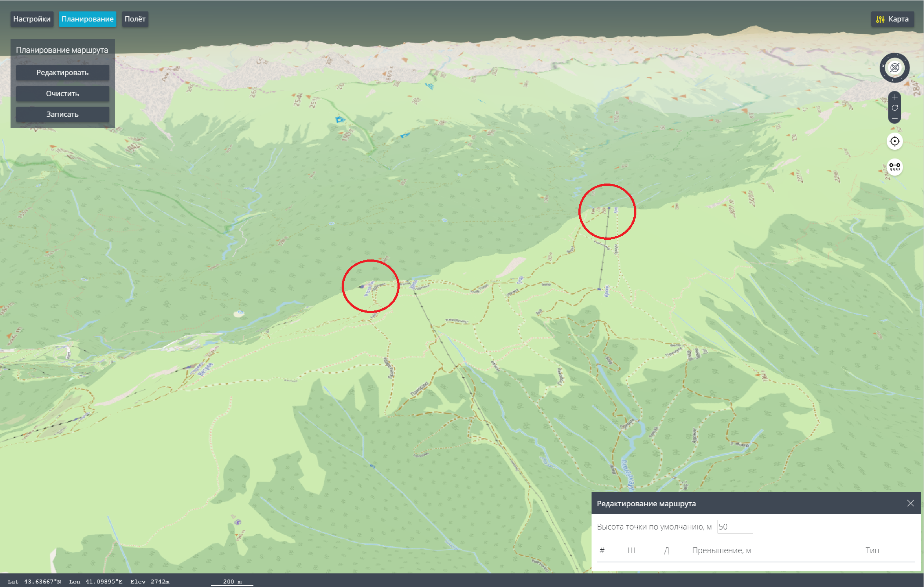
Task: Click the Тип column header
Action: pos(872,550)
